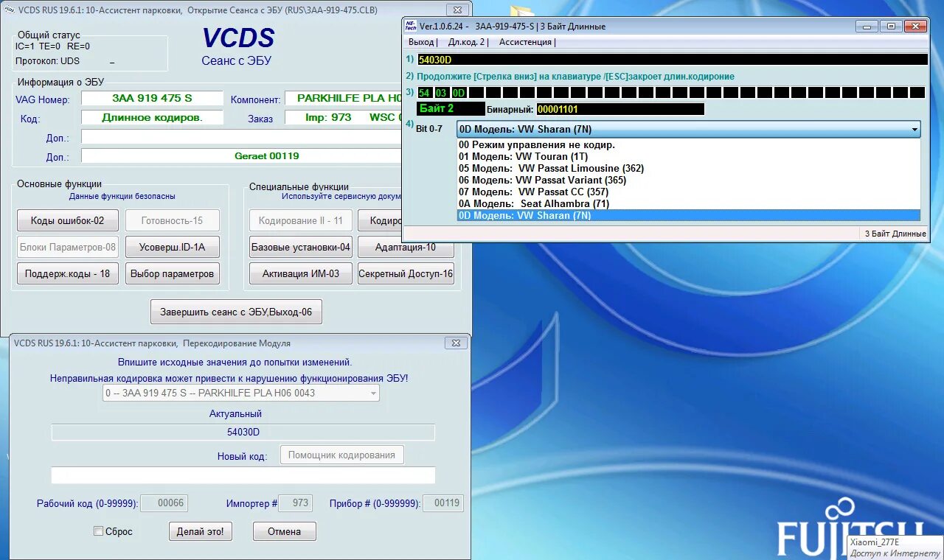Select 07 Модель: VW Passat CC (357)

[689, 192]
